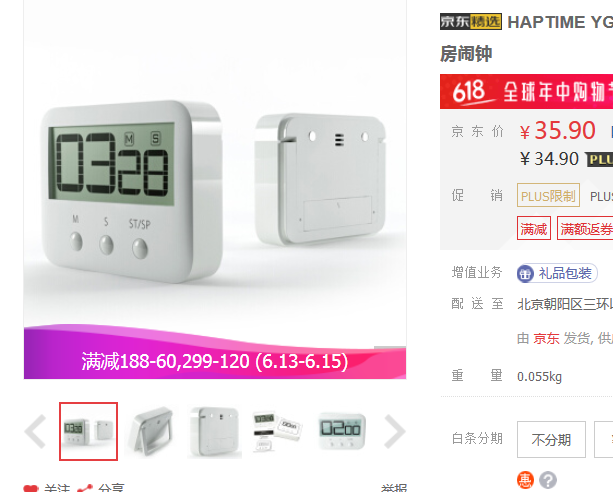This screenshot has width=613, height=492.
Task: Toggle the 礼品包装 gift wrap service
Action: [557, 273]
